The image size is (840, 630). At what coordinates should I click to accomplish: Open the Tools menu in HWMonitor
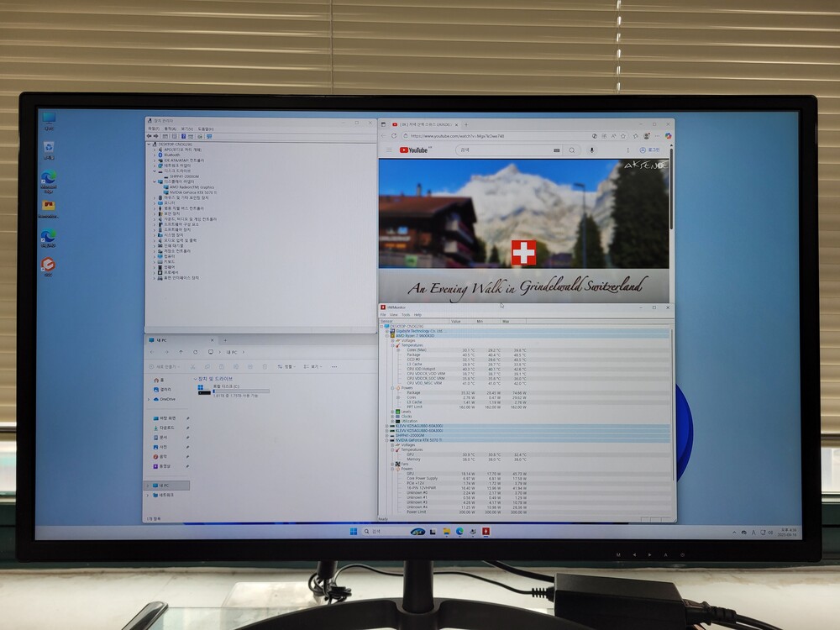(406, 315)
